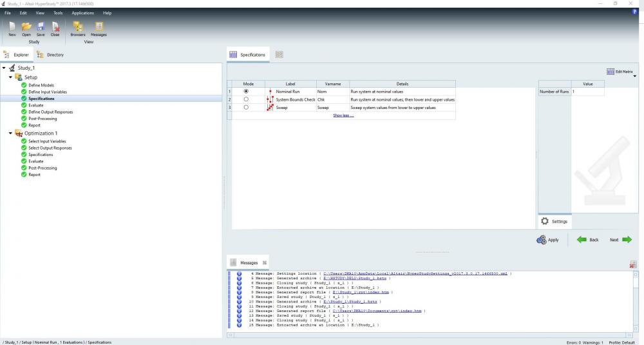Image resolution: width=644 pixels, height=345 pixels.
Task: Select Select Input Variables tree item
Action: [47, 141]
